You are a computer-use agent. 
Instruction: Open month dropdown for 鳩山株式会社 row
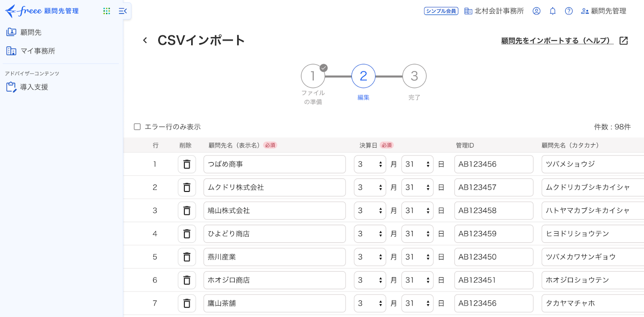pos(370,210)
